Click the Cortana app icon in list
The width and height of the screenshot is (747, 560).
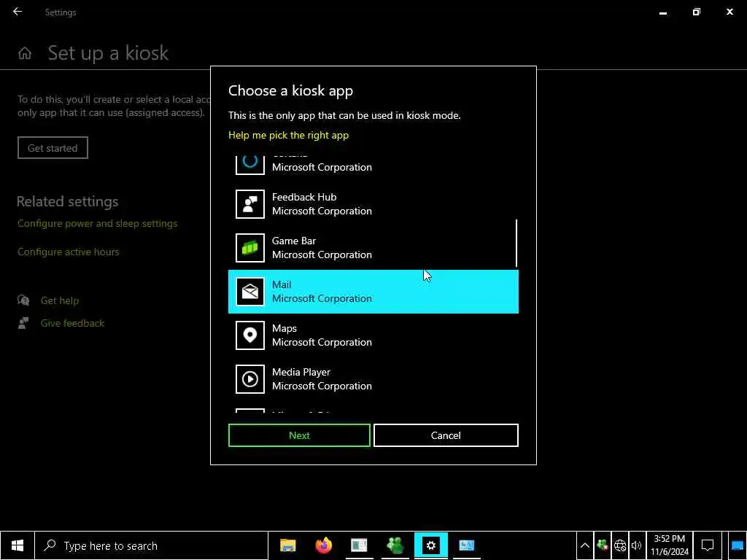click(x=250, y=164)
